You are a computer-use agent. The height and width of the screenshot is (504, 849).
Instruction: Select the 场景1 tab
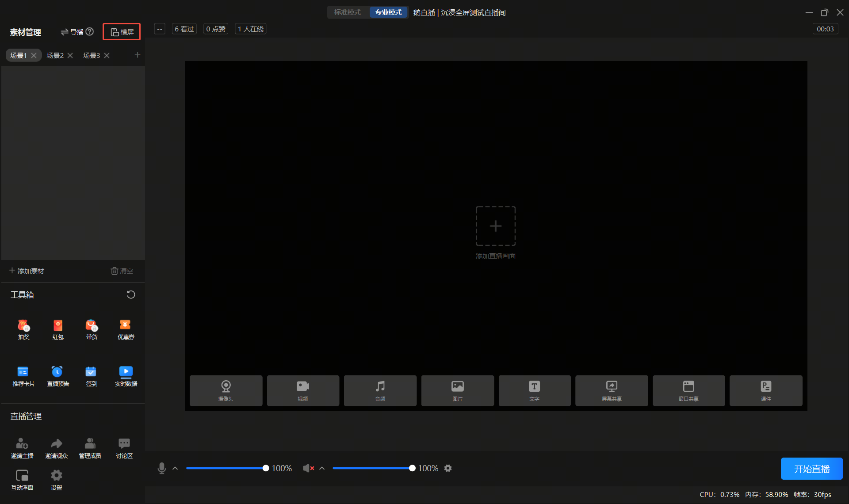pos(19,55)
